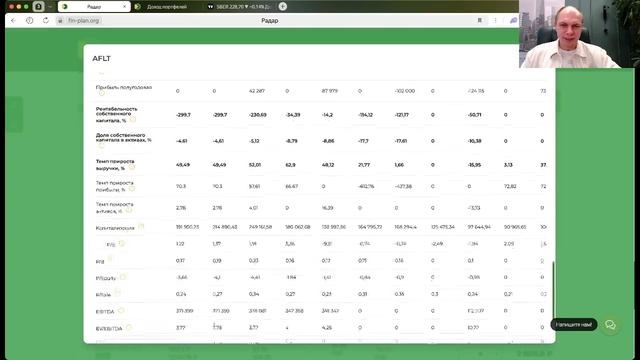This screenshot has width=640, height=360.
Task: Click the info icon next to P/Sale
Action: [118, 292]
